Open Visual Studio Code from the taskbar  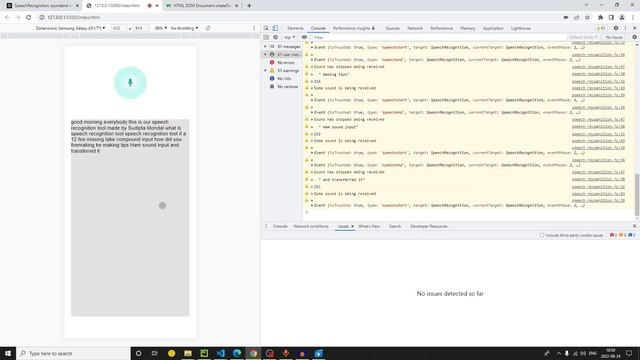tap(220, 353)
